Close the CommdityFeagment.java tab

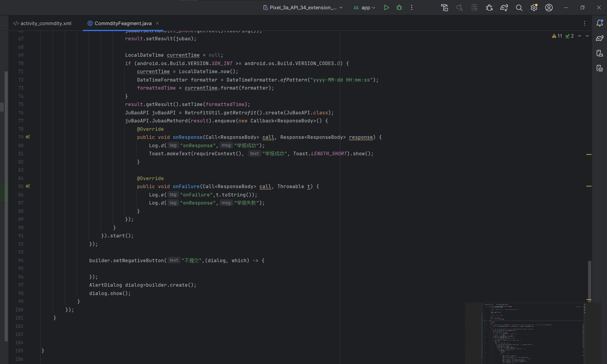pos(157,23)
